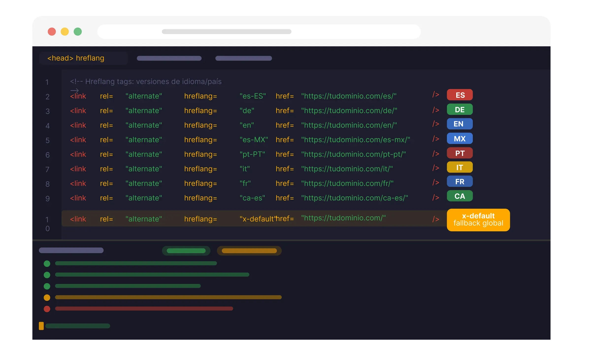Click the tudominio.com/pt-pt/ URL
The height and width of the screenshot is (364, 591).
pos(353,154)
